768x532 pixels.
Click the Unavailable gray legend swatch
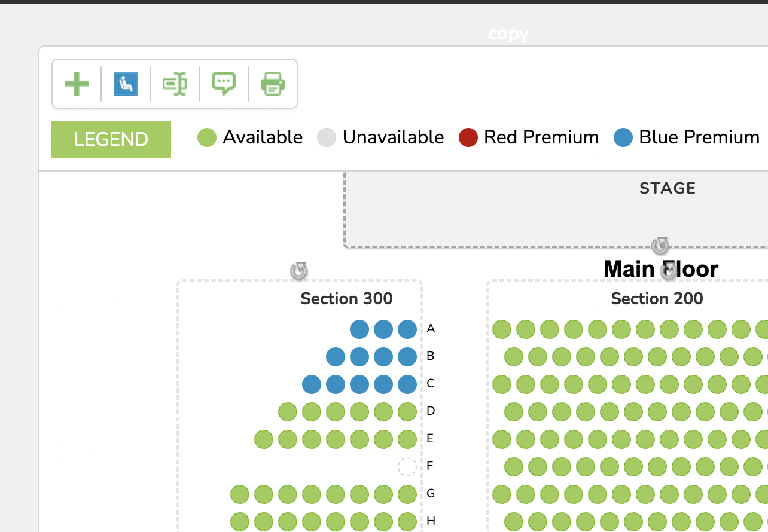coord(327,137)
